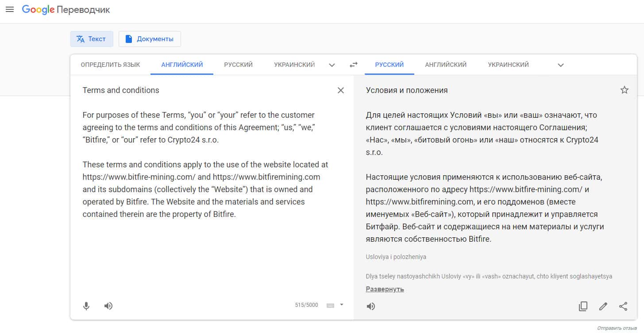
Task: Toggle the virtual keyboard icon
Action: (x=330, y=305)
